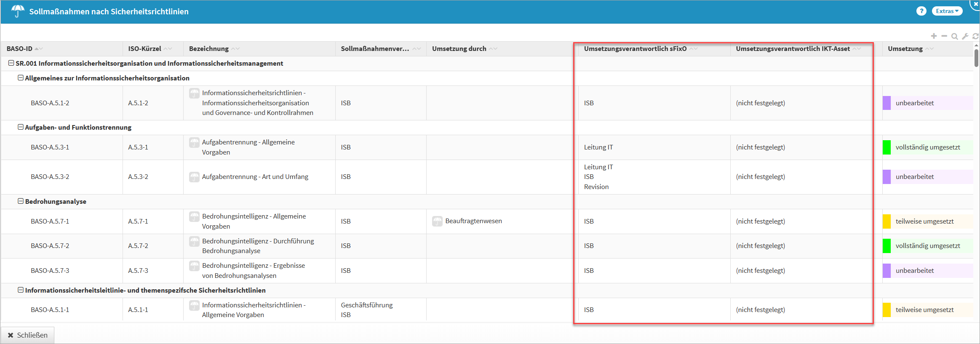This screenshot has height=344, width=980.
Task: Open help with the question mark icon
Action: click(921, 11)
